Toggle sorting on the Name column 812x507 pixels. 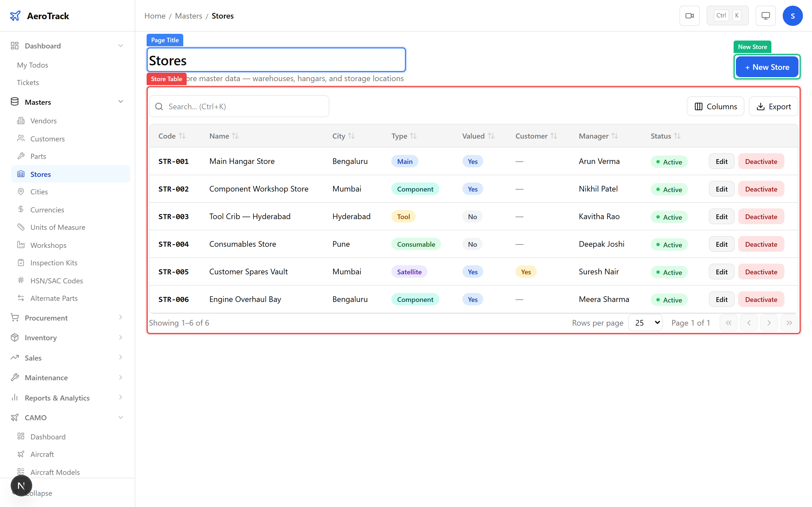point(224,136)
